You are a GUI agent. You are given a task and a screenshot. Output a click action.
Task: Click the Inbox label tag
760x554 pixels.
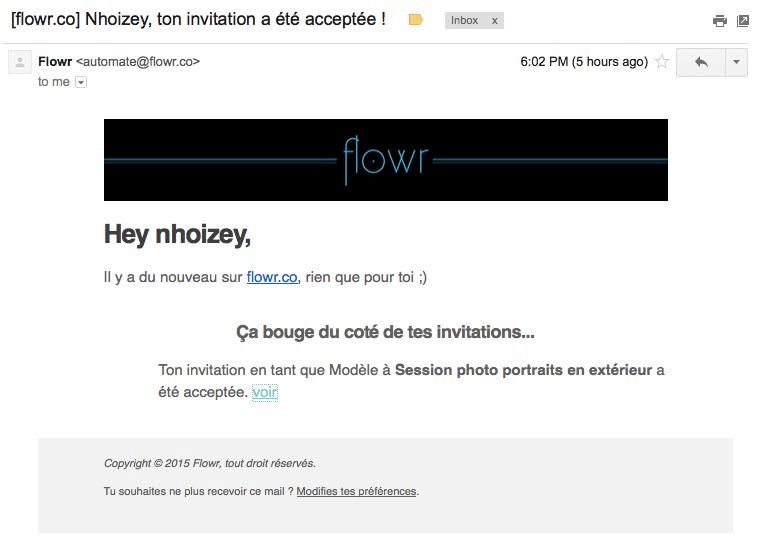point(464,20)
